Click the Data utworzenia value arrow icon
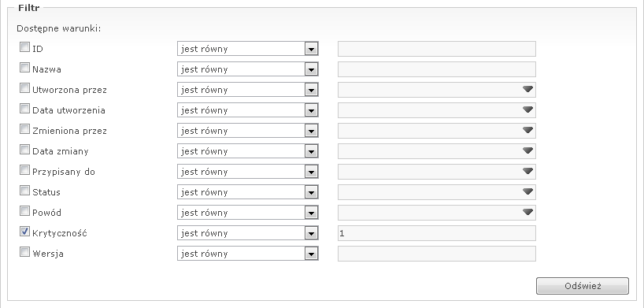 click(x=527, y=109)
